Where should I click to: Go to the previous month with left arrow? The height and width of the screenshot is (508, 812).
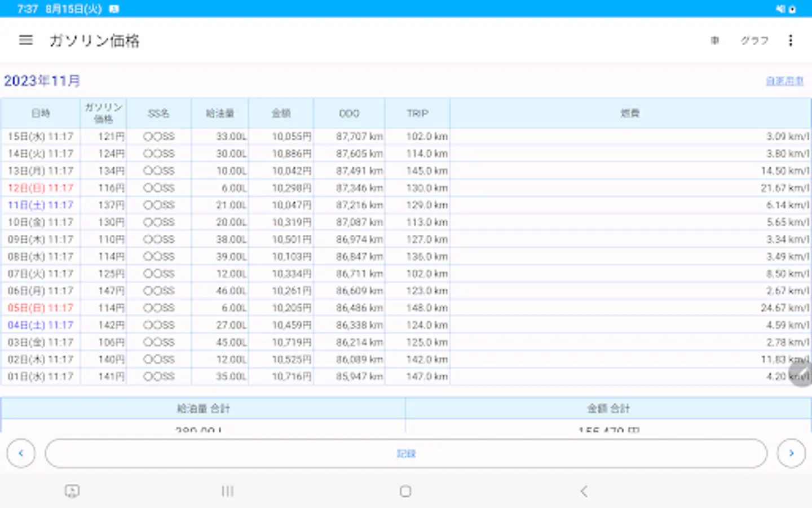point(21,453)
